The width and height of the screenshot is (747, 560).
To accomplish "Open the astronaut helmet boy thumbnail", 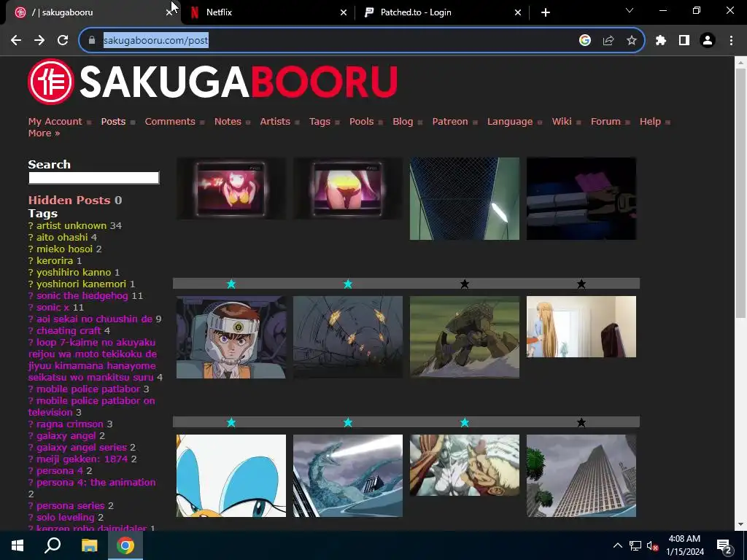I will tap(231, 337).
